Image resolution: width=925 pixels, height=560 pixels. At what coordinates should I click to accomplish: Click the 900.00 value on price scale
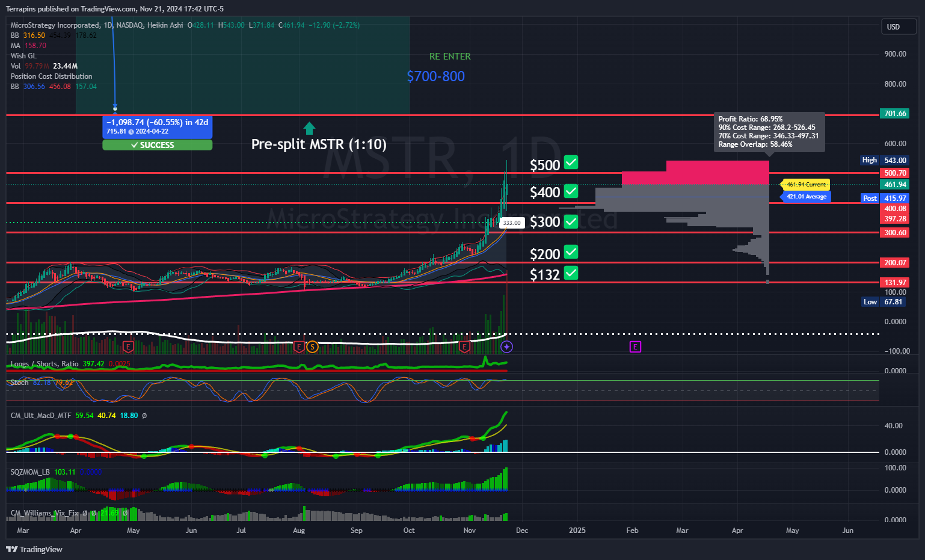[896, 54]
